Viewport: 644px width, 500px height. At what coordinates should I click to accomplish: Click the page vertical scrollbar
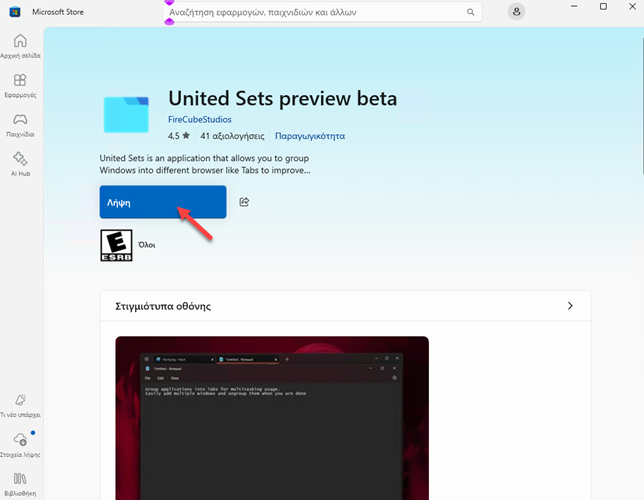(642, 106)
